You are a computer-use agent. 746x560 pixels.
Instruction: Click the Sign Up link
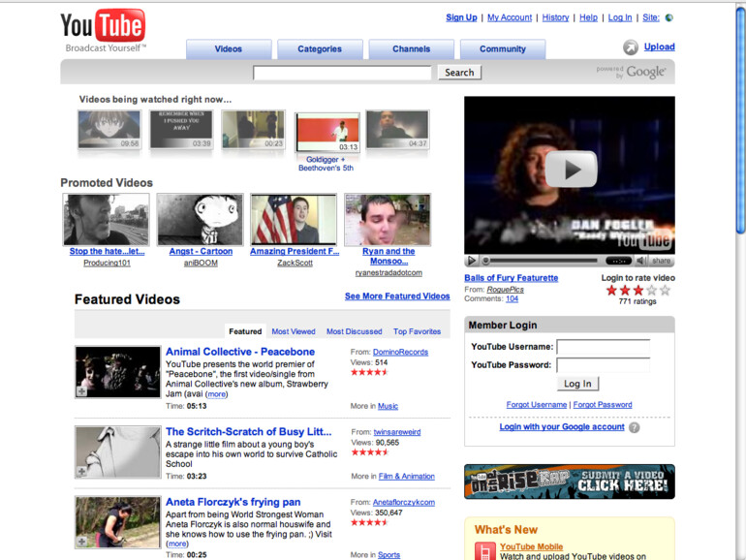pyautogui.click(x=461, y=17)
